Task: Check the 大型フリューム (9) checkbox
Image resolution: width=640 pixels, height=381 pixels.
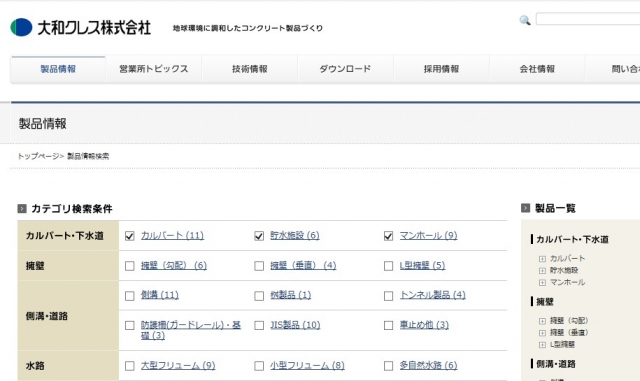Action: click(x=130, y=366)
